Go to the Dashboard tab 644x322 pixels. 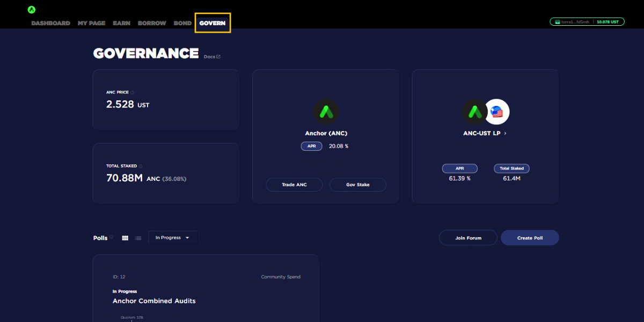(50, 23)
